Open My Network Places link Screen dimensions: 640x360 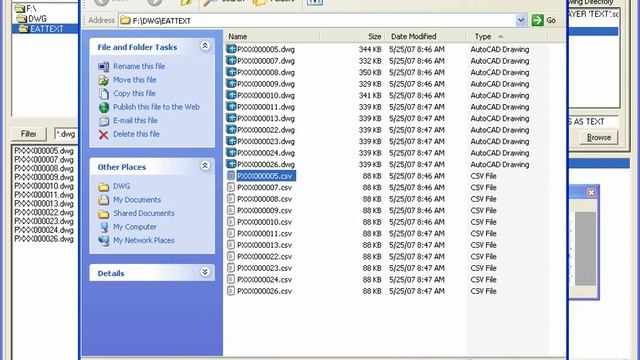144,240
